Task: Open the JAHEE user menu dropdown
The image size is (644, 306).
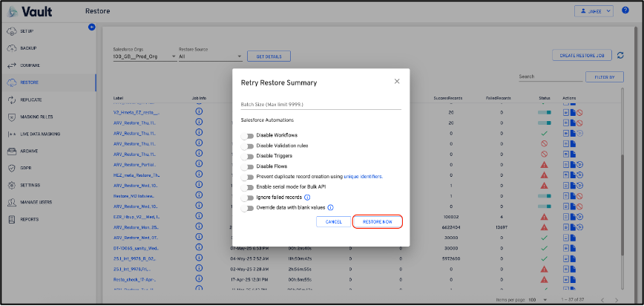Action: (x=594, y=10)
